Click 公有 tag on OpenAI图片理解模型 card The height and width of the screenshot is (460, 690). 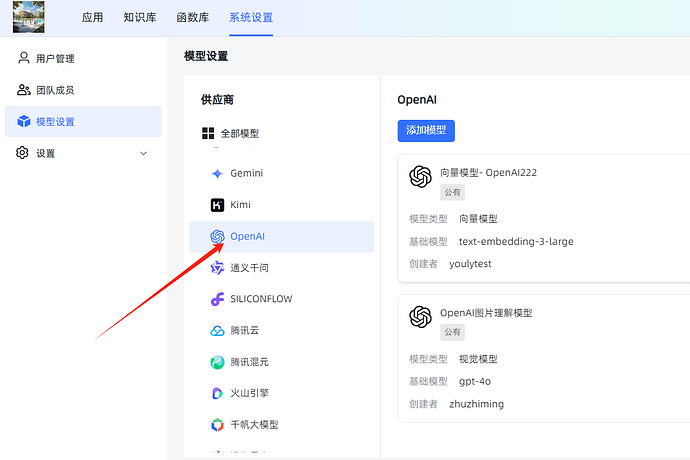coord(452,332)
